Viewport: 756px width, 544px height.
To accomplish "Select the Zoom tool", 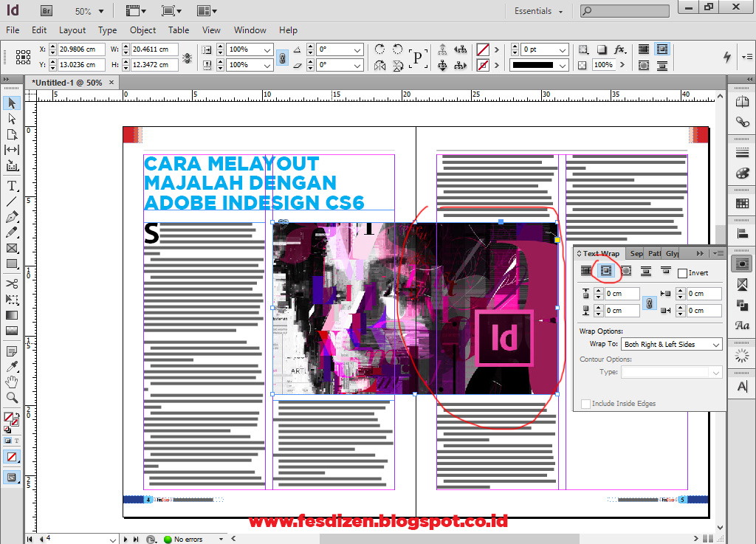I will (11, 398).
